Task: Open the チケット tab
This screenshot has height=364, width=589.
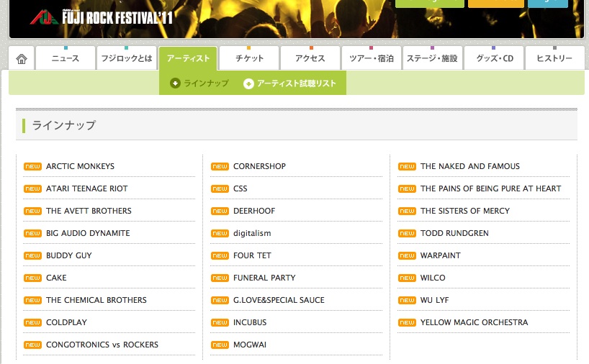Action: pos(249,58)
